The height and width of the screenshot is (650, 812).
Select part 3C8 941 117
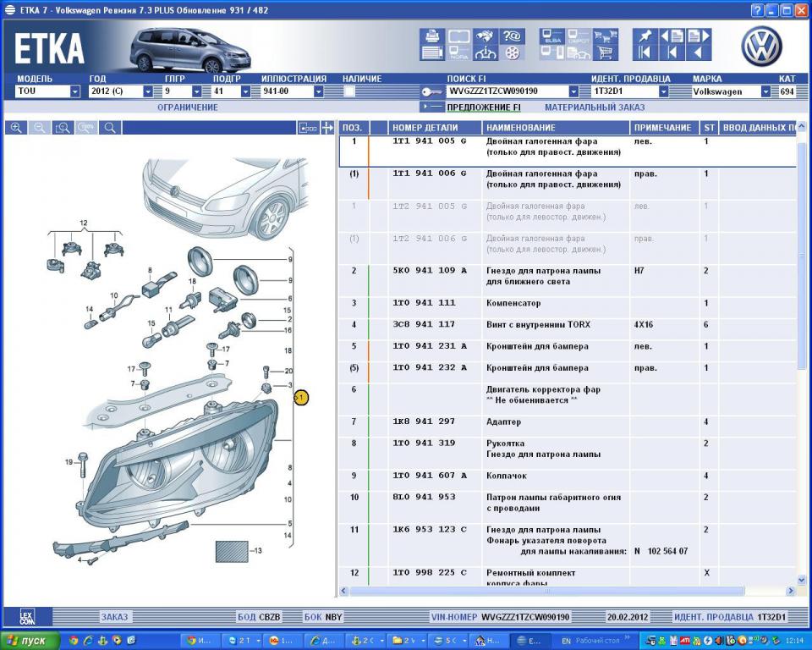(424, 324)
